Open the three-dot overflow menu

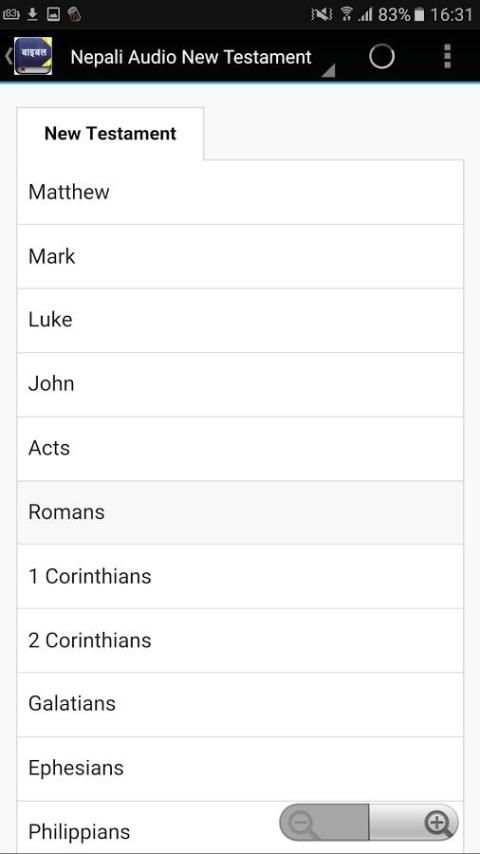(447, 56)
